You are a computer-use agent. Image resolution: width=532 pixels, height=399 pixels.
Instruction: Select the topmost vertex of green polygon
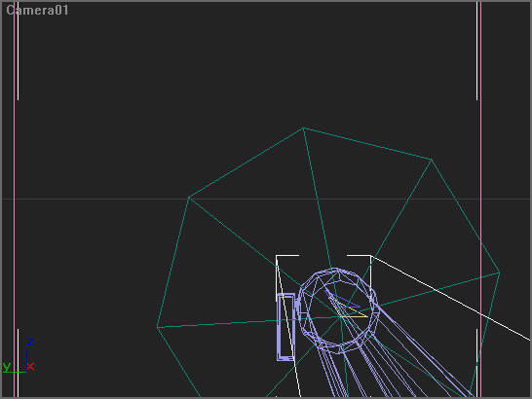(x=303, y=127)
